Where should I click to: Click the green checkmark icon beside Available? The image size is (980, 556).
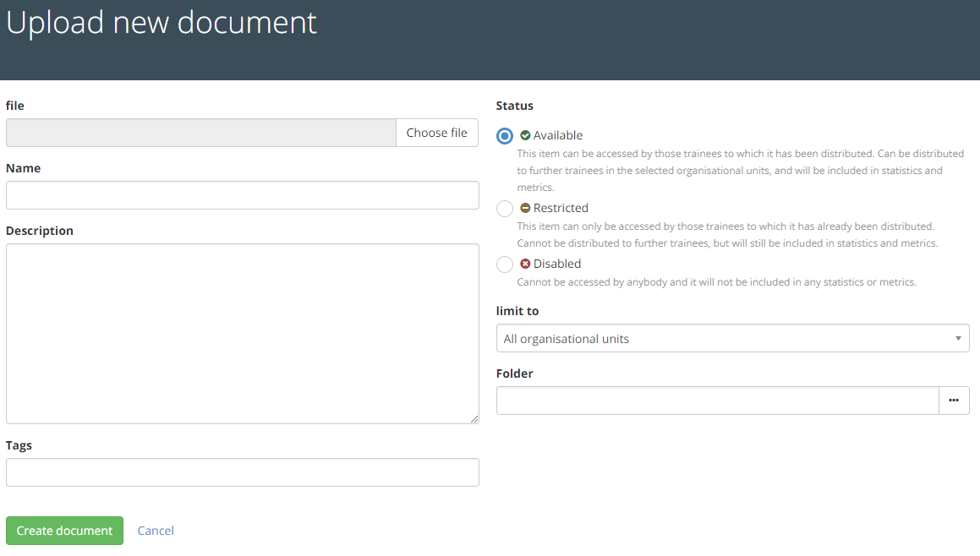[x=525, y=135]
